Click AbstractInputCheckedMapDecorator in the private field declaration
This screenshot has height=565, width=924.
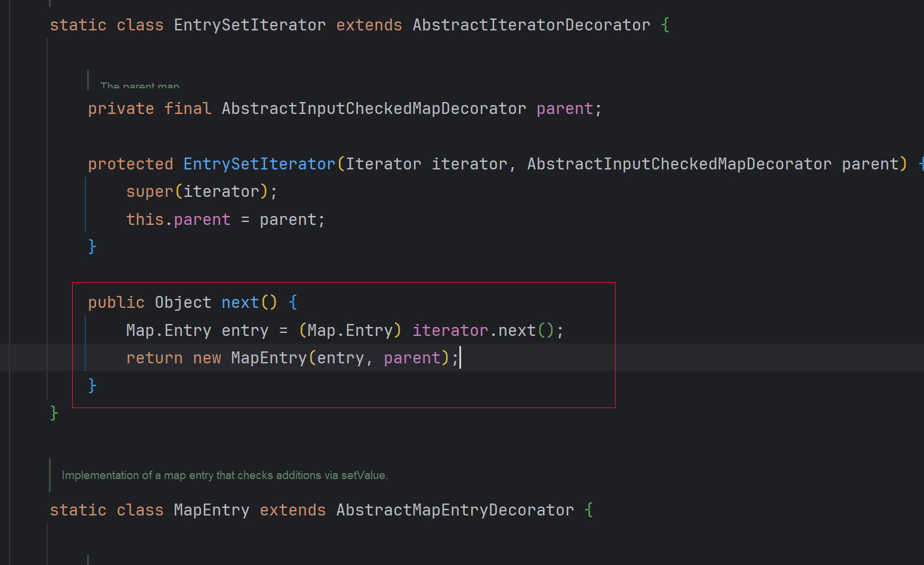coord(373,109)
